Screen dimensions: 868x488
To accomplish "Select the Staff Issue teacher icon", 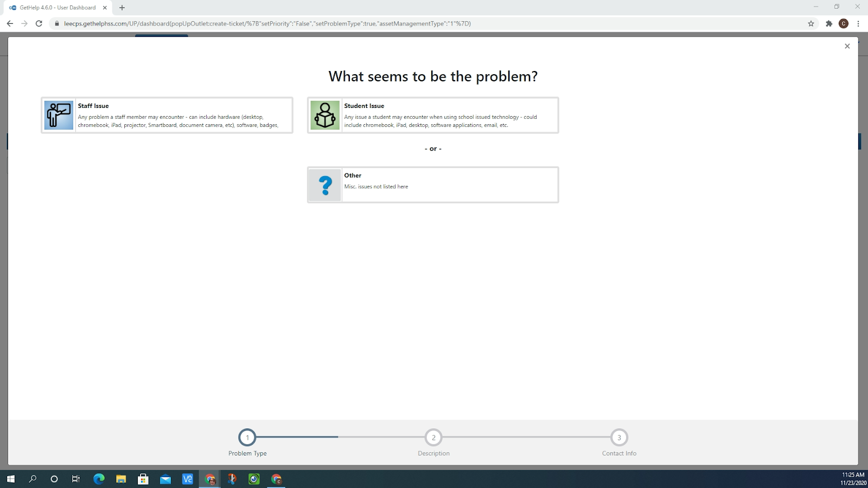I will tap(59, 115).
